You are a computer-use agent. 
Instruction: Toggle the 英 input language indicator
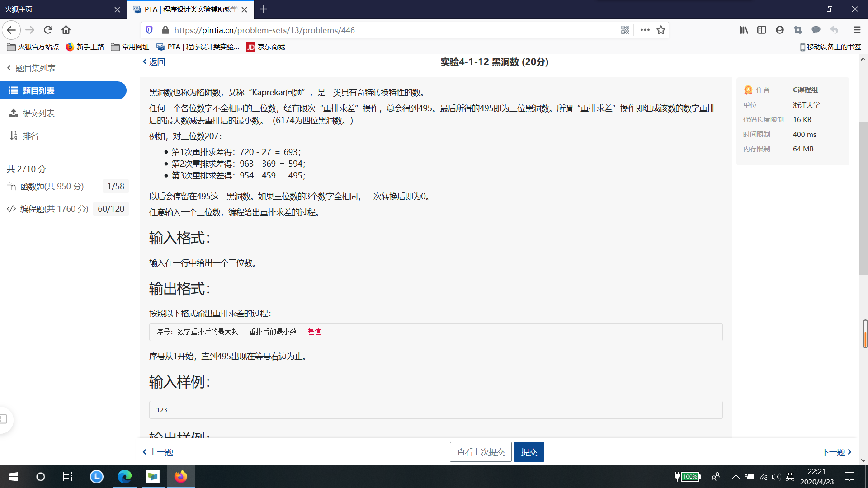click(x=790, y=477)
